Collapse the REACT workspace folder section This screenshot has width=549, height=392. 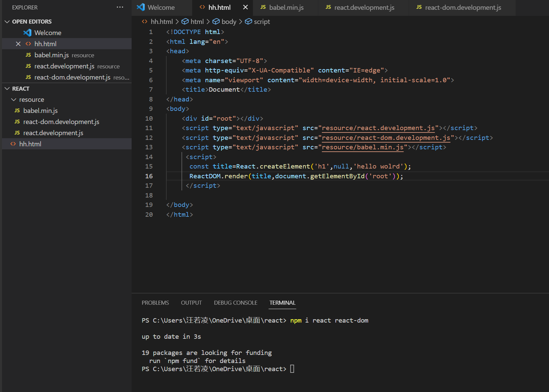[7, 89]
